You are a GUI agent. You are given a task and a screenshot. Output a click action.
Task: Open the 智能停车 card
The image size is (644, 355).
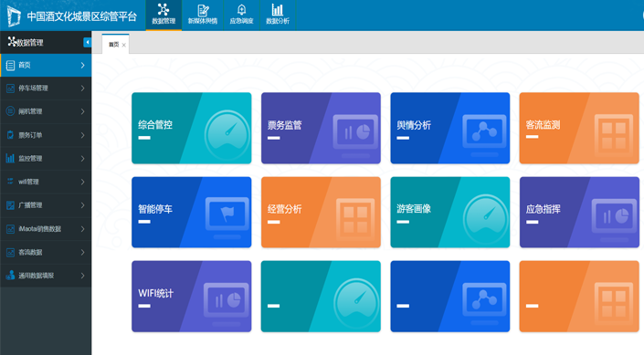click(x=192, y=213)
